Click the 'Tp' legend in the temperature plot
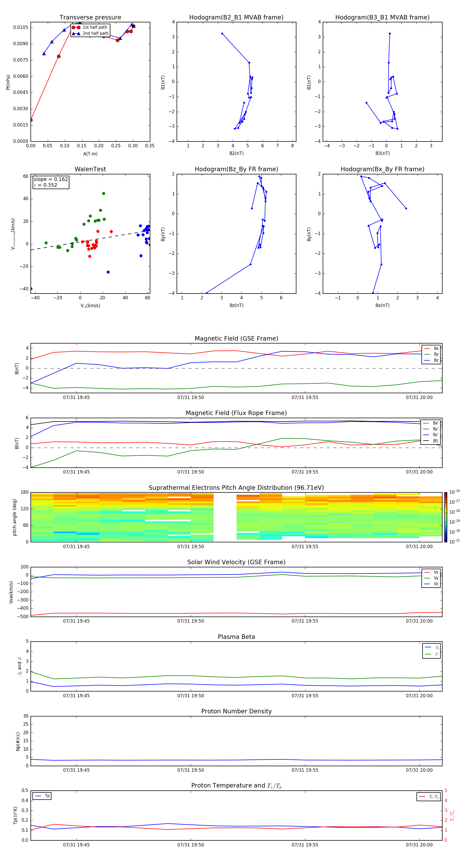The image size is (473, 868). point(42,796)
